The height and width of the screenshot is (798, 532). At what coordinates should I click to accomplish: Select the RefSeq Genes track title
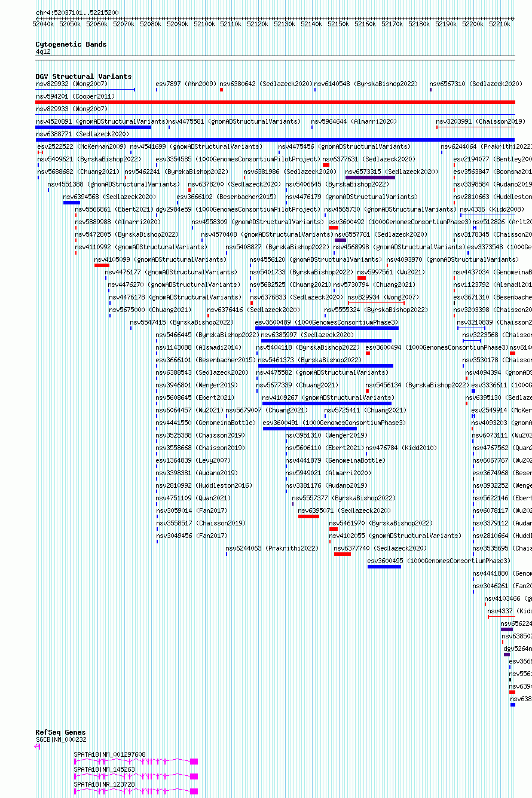click(x=60, y=732)
